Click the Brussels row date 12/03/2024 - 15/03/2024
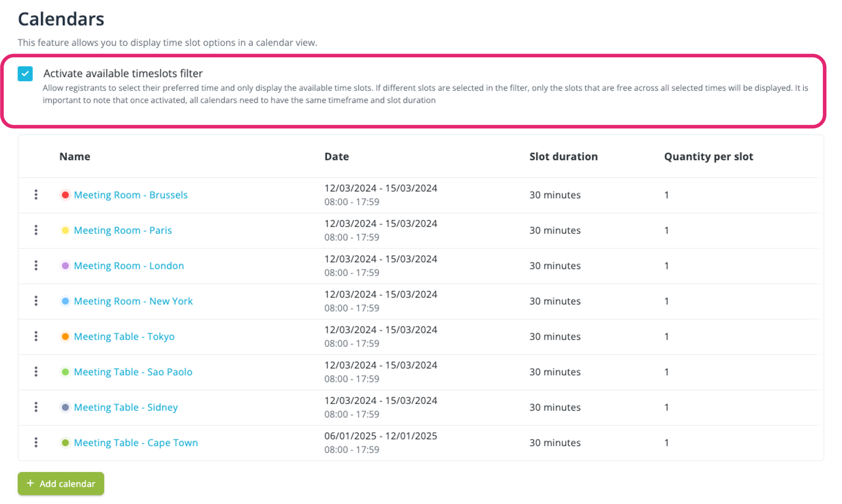The height and width of the screenshot is (504, 842). pyautogui.click(x=381, y=188)
